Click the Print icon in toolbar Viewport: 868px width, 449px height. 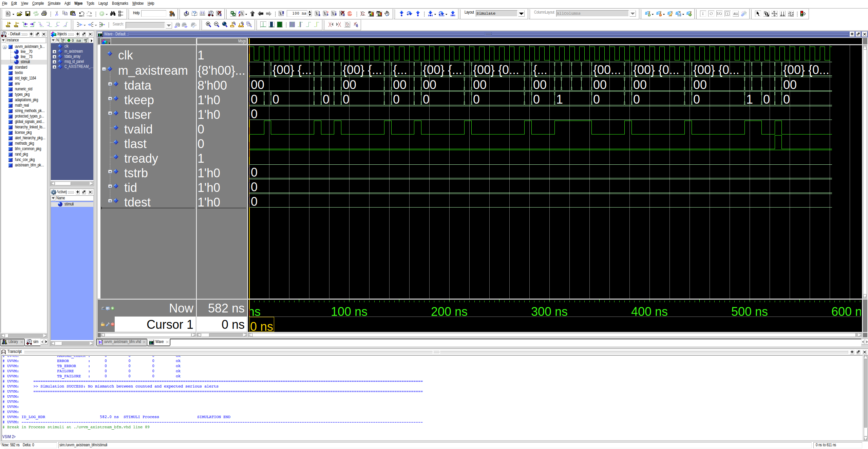(44, 14)
